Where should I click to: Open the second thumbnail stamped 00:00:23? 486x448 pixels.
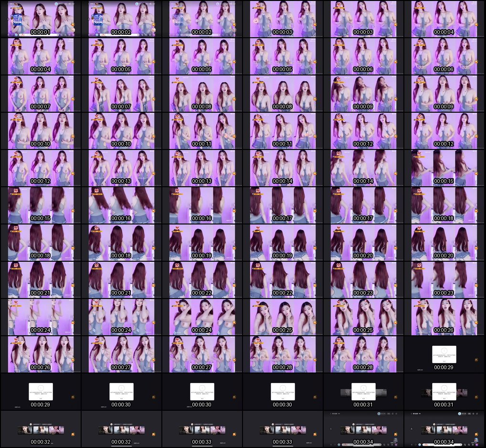(444, 280)
